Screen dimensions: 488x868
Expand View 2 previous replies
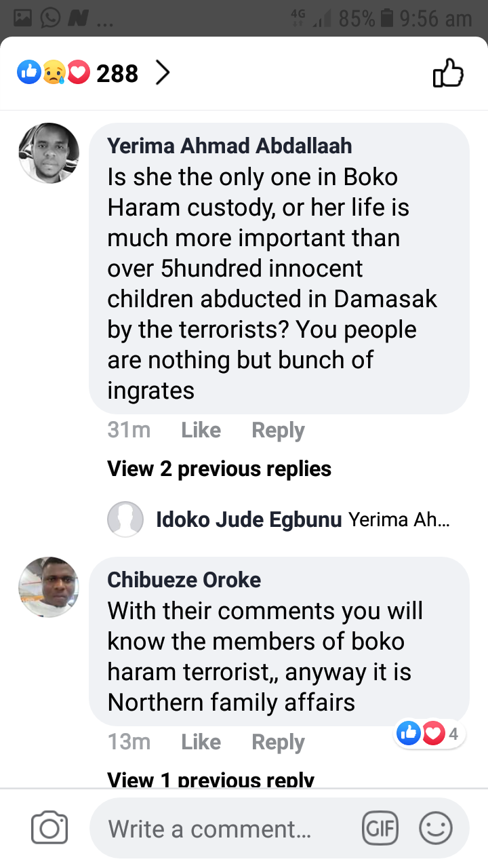pyautogui.click(x=219, y=469)
